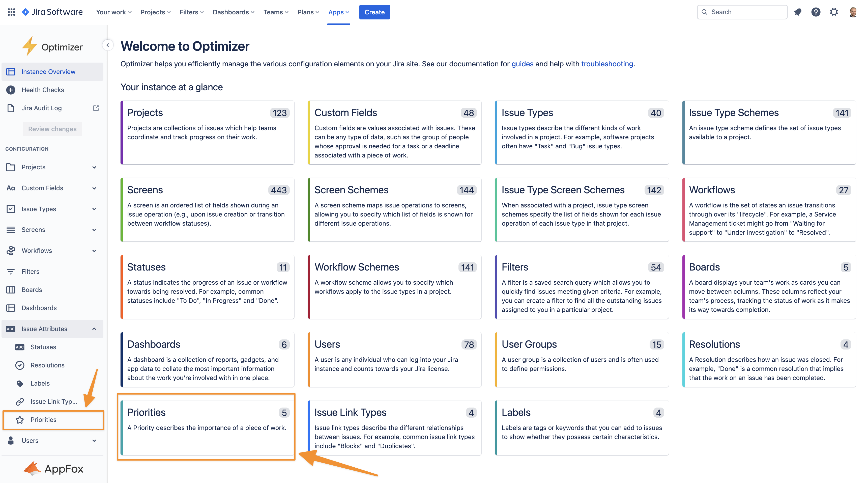Click the notifications megaphone icon
Screen dimensions: 868x483
[x=798, y=12]
